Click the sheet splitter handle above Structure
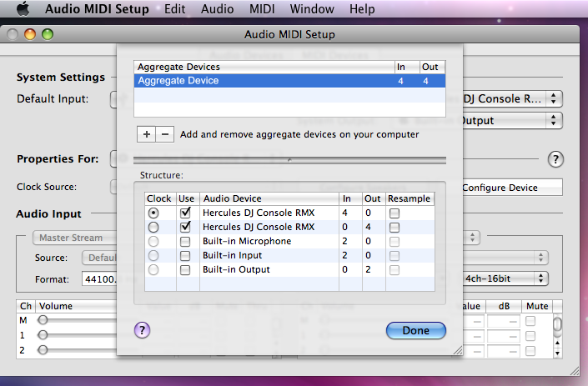Image resolution: width=588 pixels, height=386 pixels. pyautogui.click(x=289, y=160)
